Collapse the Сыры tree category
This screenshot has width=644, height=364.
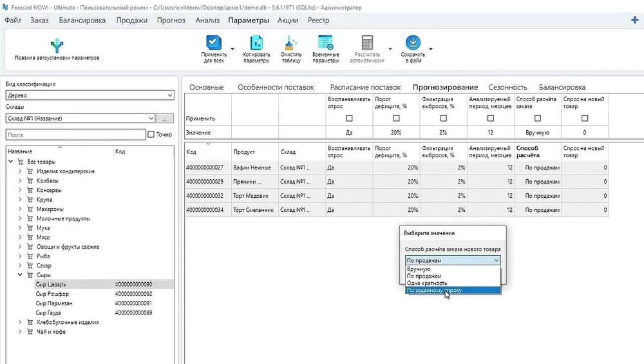20,275
